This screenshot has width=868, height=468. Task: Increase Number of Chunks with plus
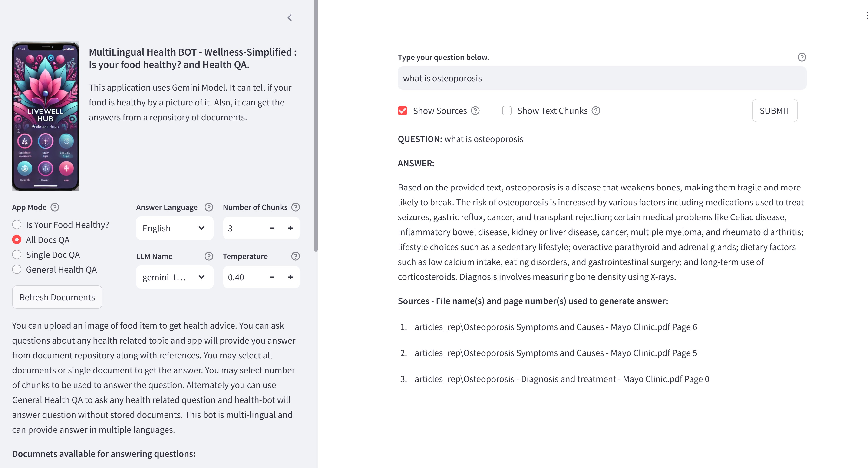click(290, 228)
